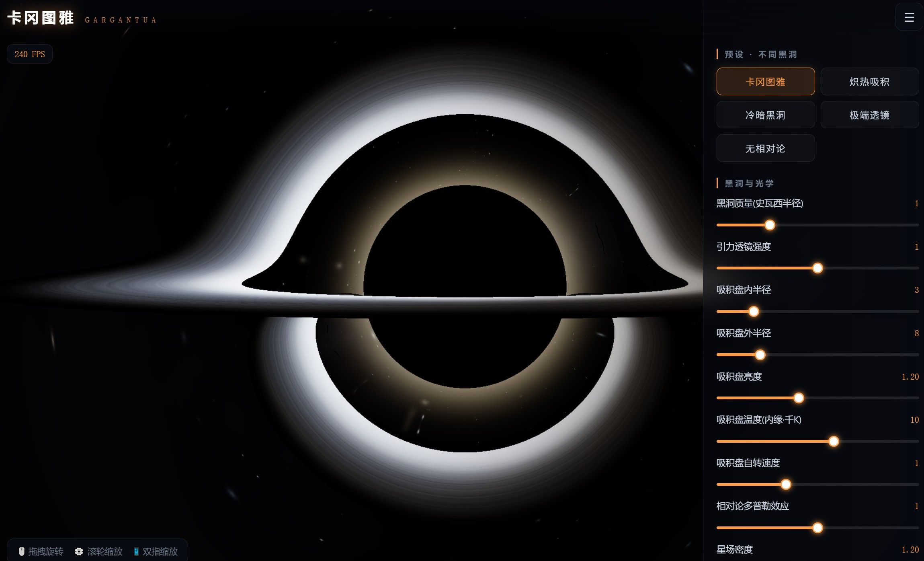This screenshot has width=924, height=561.
Task: Click the mouse icon beside 拖拽旋转
Action: (x=22, y=551)
